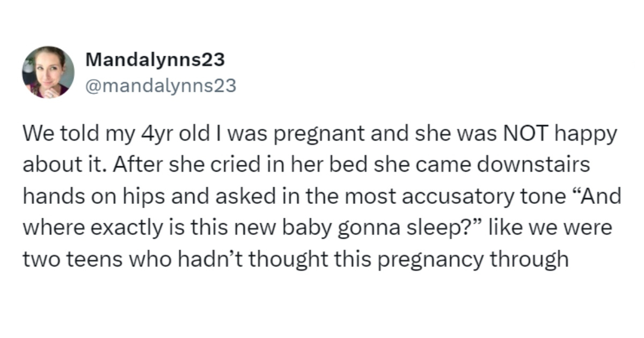The image size is (644, 338).
Task: Open the @mandalynns23 handle link
Action: point(160,86)
